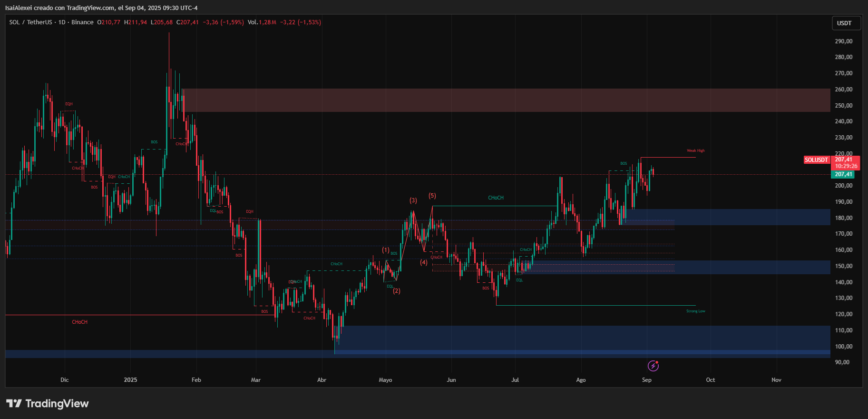Click the Weak High label
868x419 pixels.
[x=695, y=151]
